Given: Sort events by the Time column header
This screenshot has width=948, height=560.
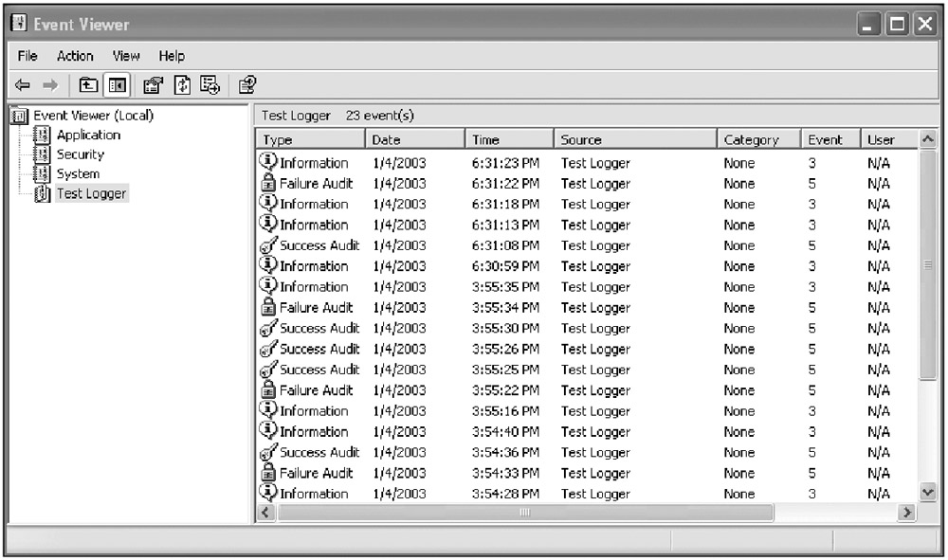Looking at the screenshot, I should pos(508,139).
